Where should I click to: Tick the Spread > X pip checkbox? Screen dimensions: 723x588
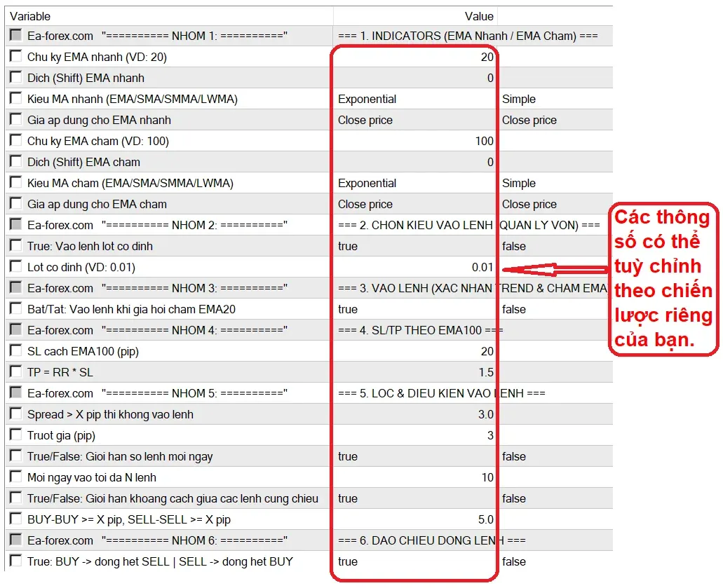15,413
